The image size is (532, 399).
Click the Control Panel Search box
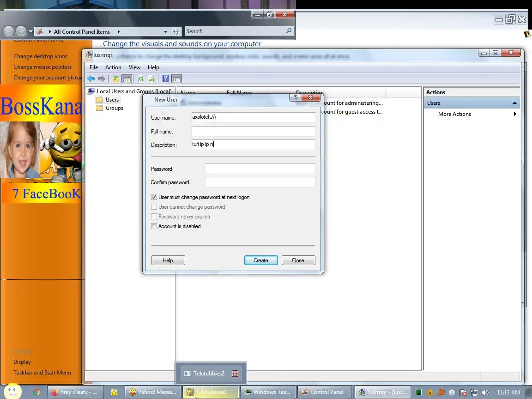tap(239, 31)
